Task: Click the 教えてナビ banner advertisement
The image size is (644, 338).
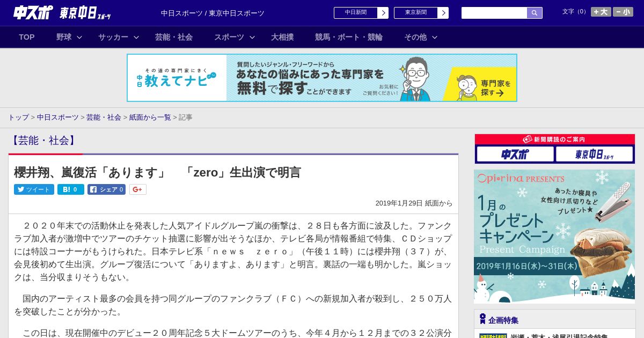Action: [322, 78]
